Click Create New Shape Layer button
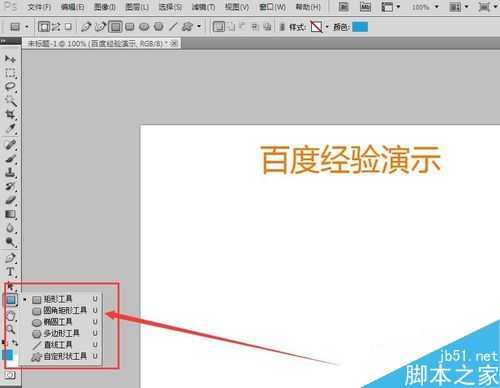500x388 pixels. pyautogui.click(x=219, y=27)
